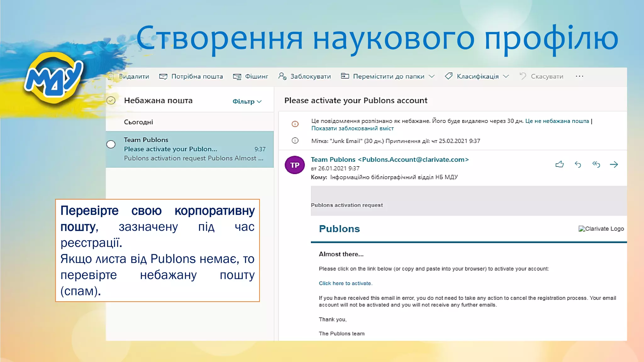644x362 pixels.
Task: Click Скасувати in the toolbar
Action: click(x=541, y=76)
